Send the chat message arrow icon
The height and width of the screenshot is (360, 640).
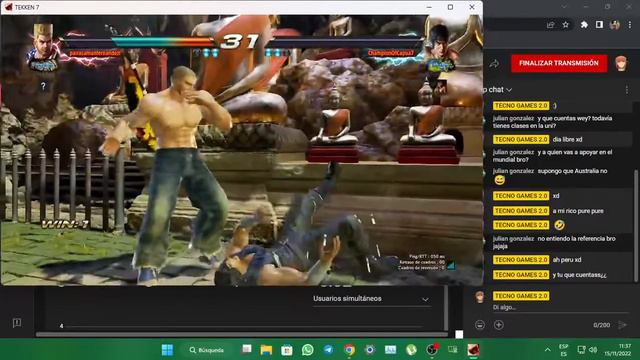[623, 325]
